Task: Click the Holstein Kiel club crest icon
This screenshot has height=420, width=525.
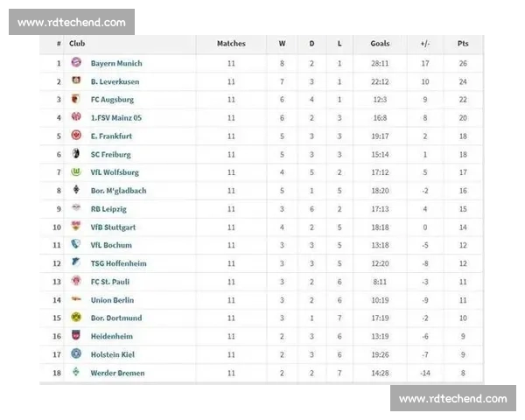Action: pyautogui.click(x=76, y=354)
